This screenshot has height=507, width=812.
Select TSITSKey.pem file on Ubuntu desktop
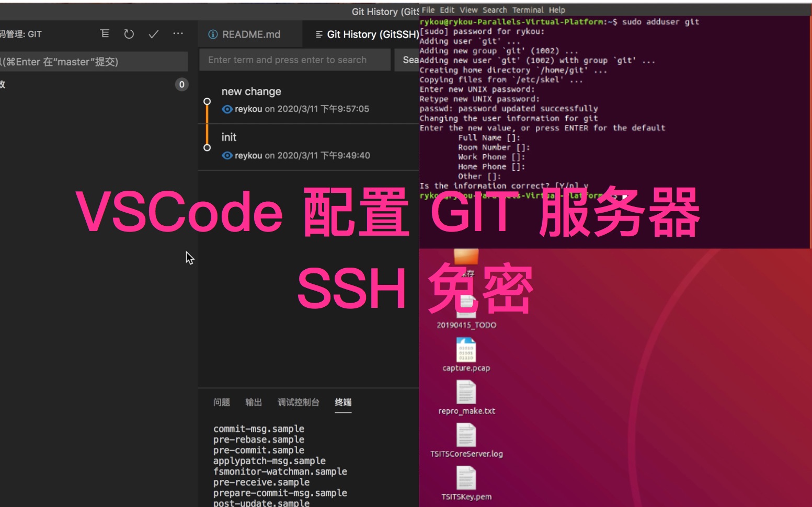click(x=466, y=483)
